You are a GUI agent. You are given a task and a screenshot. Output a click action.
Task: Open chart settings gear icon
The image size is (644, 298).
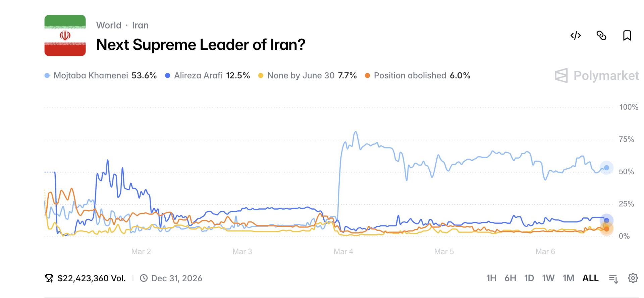click(x=633, y=278)
